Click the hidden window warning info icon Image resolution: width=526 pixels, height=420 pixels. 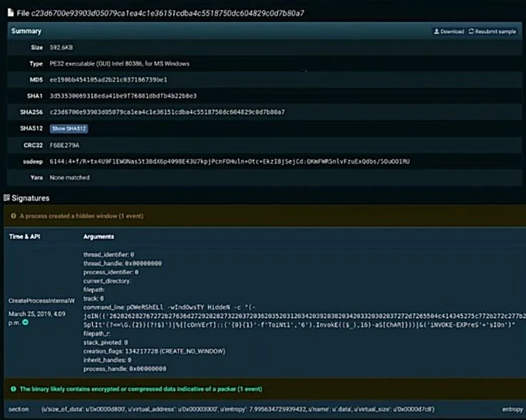(14, 216)
